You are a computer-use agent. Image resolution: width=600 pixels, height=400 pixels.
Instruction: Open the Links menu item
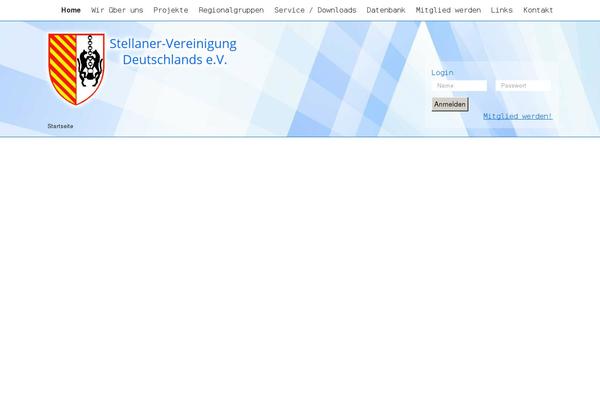point(502,10)
